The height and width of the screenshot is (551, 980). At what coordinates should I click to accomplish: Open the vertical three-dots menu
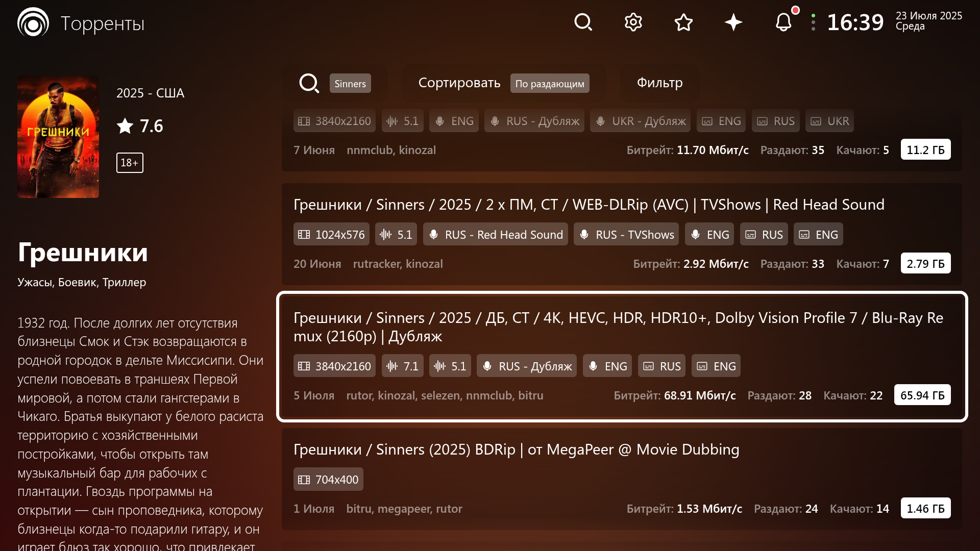(813, 22)
